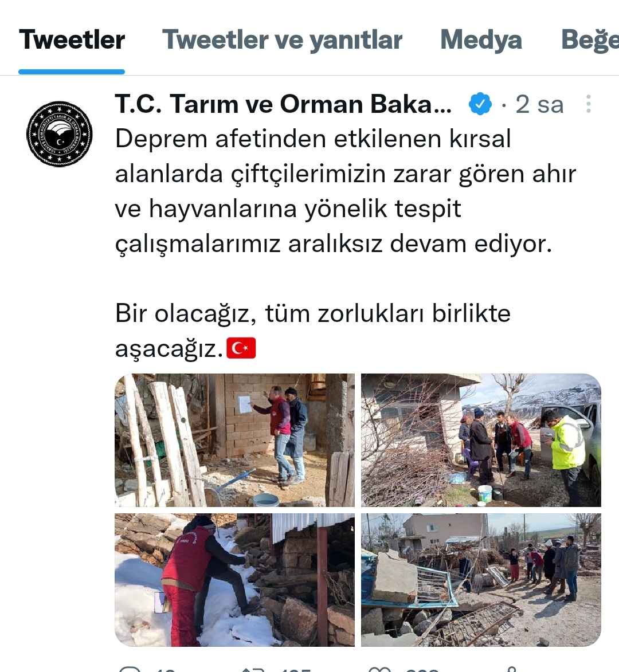Open the tweet's three-dot more options menu
619x672 pixels.
[x=589, y=104]
